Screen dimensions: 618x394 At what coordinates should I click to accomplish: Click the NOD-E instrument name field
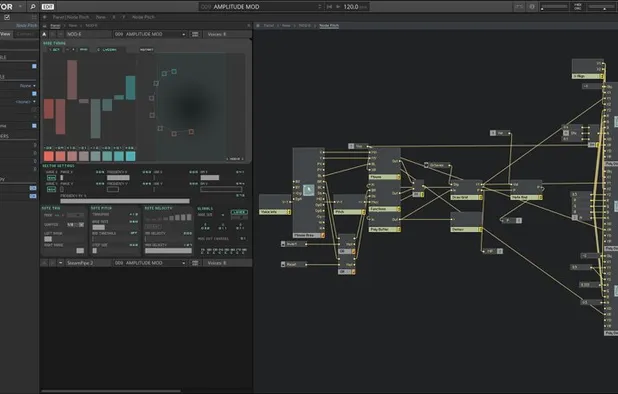tap(88, 34)
